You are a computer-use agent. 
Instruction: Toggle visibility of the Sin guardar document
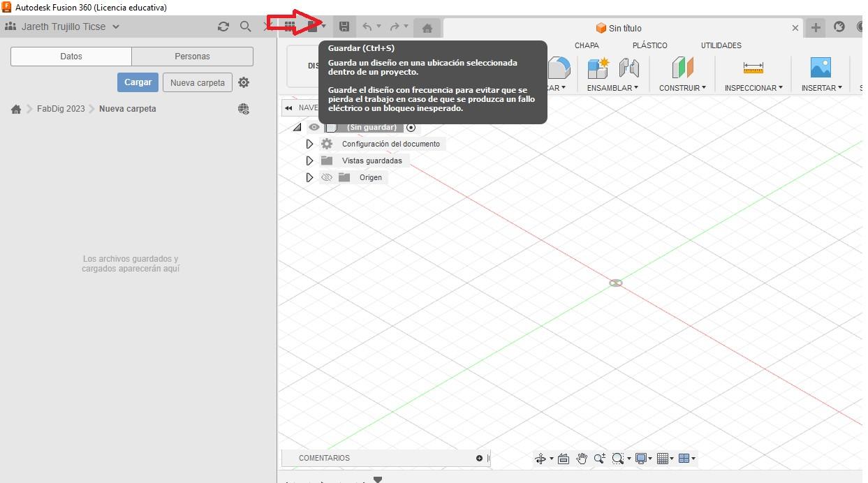tap(314, 127)
